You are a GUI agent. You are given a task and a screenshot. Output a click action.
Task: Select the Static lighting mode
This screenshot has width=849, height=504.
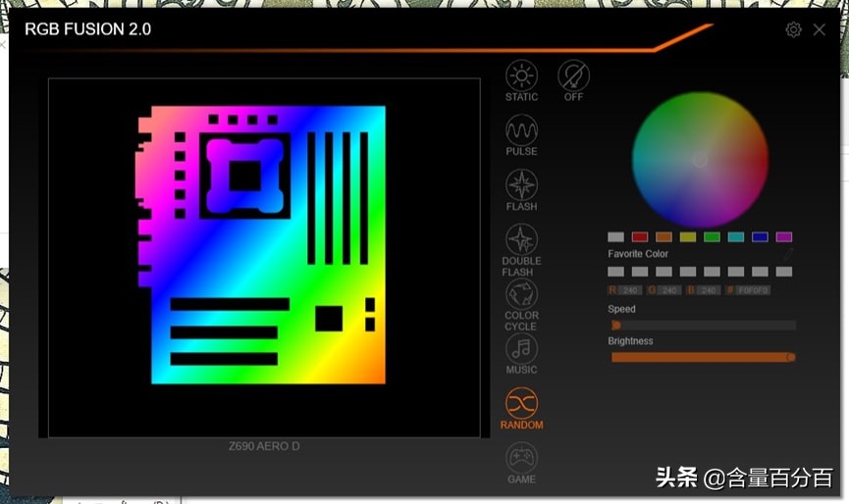[521, 76]
